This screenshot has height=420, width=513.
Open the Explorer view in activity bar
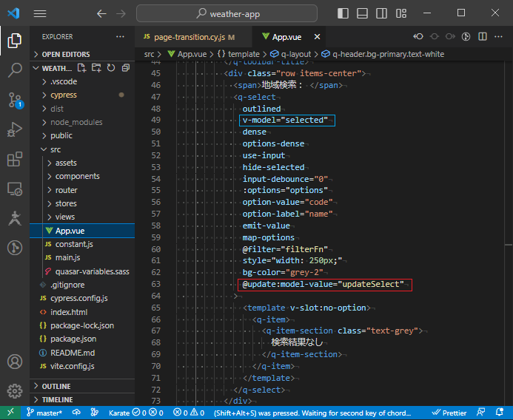pos(15,41)
